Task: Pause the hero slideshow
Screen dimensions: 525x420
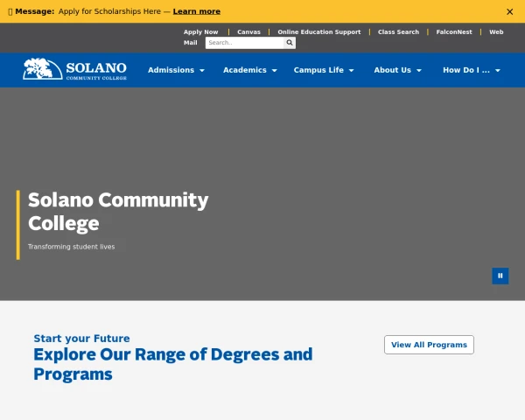Action: (500, 276)
